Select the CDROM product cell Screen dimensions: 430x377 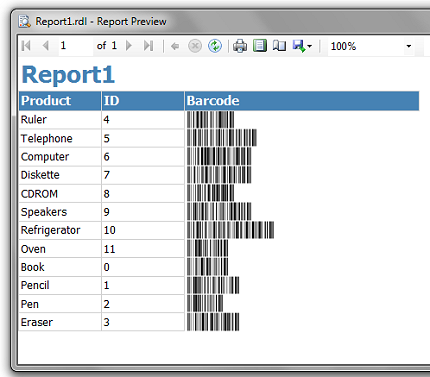click(60, 194)
